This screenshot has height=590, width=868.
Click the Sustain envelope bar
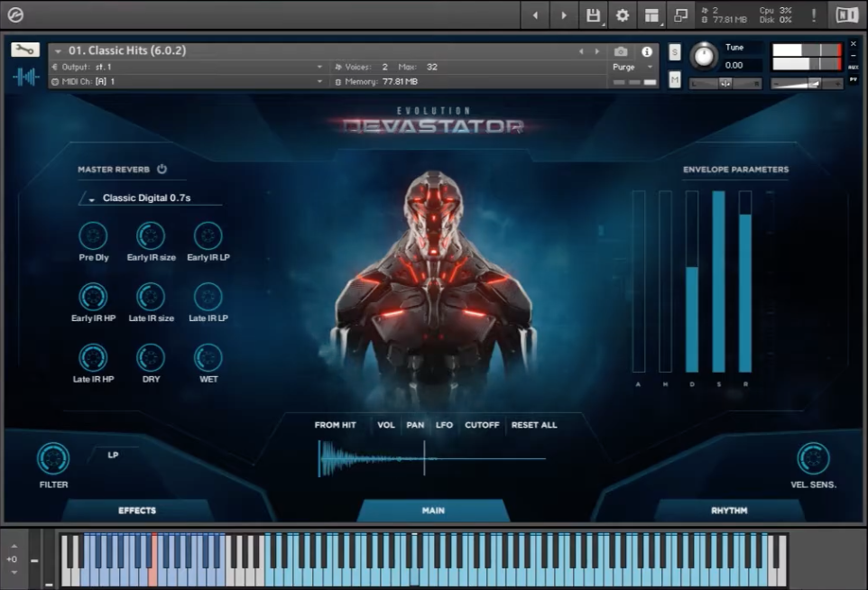(x=718, y=281)
